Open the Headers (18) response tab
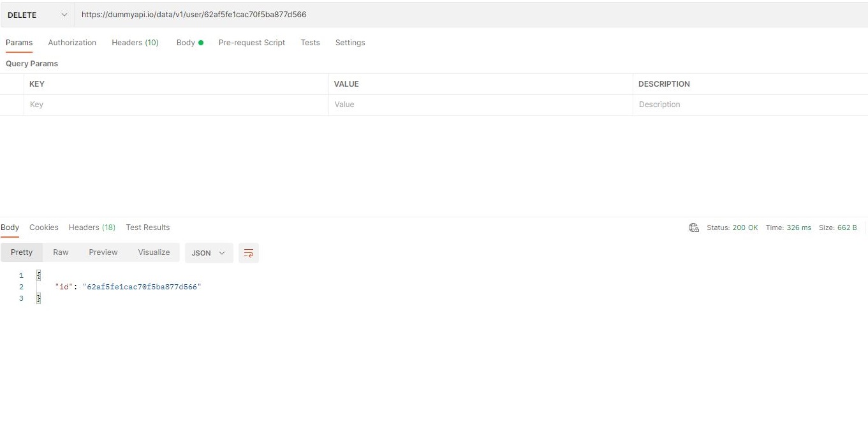This screenshot has height=434, width=868. (x=91, y=228)
